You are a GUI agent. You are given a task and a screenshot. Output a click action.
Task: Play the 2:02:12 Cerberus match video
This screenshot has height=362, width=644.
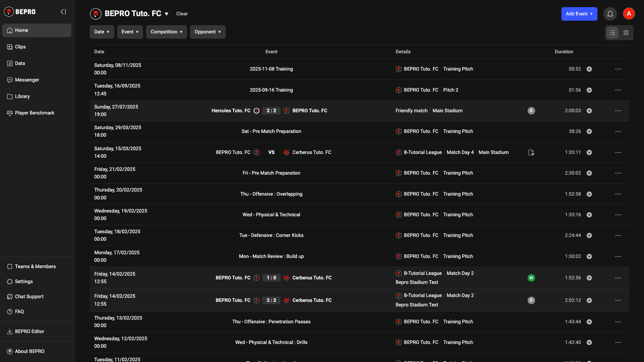pyautogui.click(x=589, y=300)
